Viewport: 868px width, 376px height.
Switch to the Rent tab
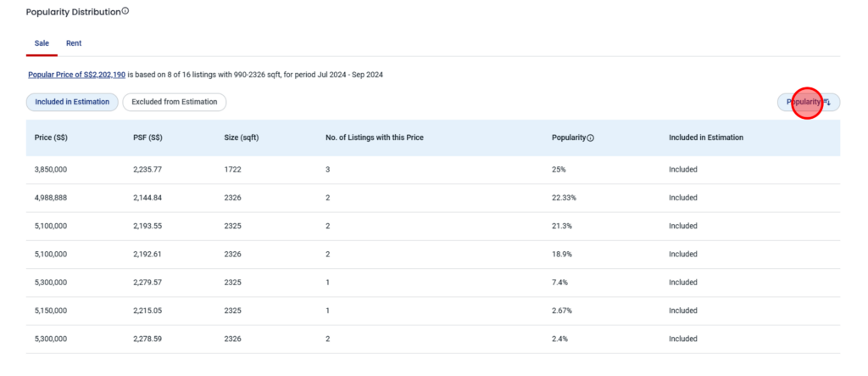tap(74, 43)
